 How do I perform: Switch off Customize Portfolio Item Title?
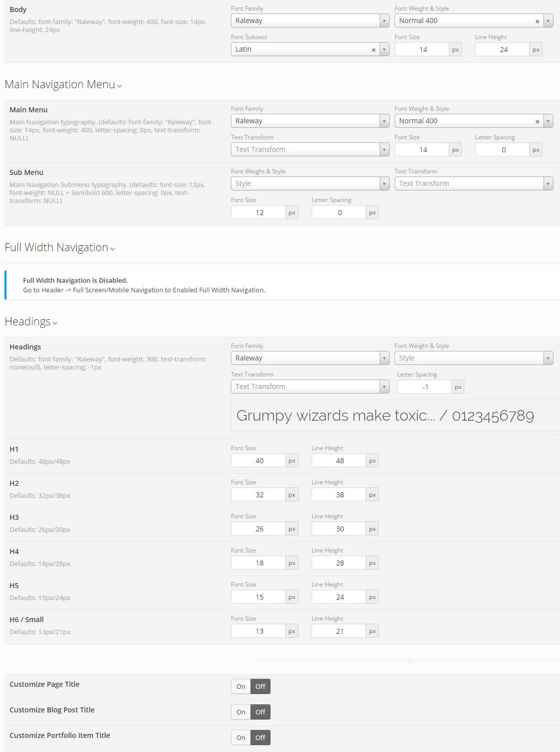click(x=260, y=737)
